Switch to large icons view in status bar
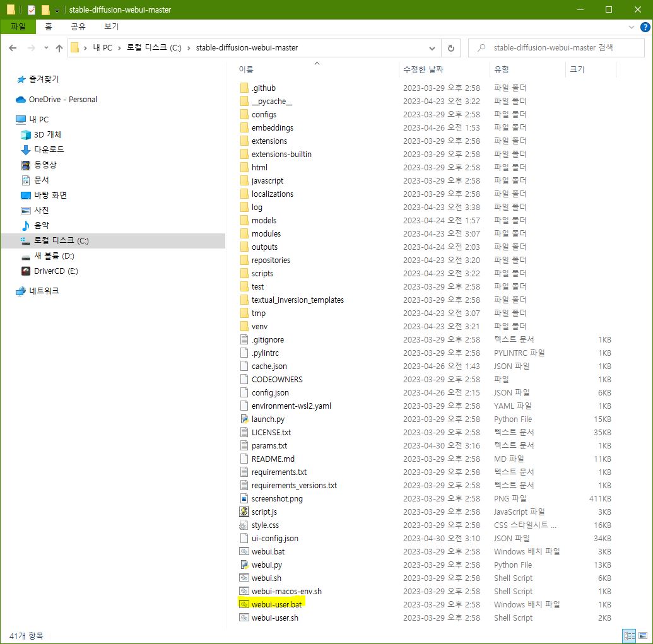Screen dimensions: 653x644 tap(643, 636)
